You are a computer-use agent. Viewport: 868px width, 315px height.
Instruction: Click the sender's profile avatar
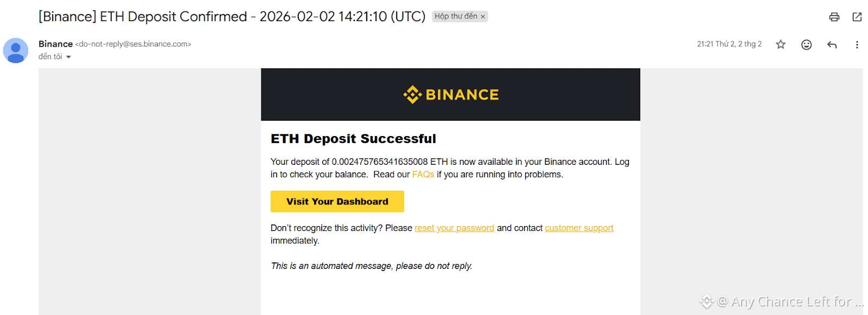point(16,50)
